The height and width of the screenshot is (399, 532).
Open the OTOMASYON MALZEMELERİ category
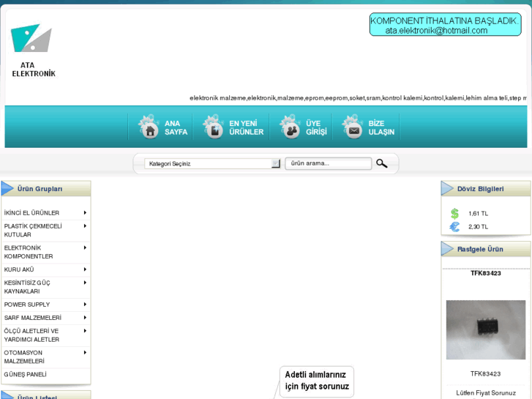coord(24,357)
